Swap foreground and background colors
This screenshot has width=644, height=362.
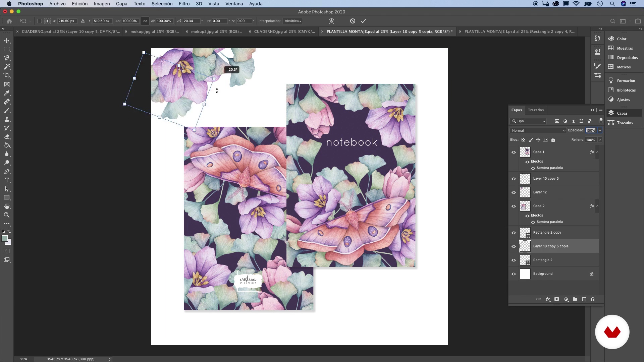pyautogui.click(x=9, y=232)
